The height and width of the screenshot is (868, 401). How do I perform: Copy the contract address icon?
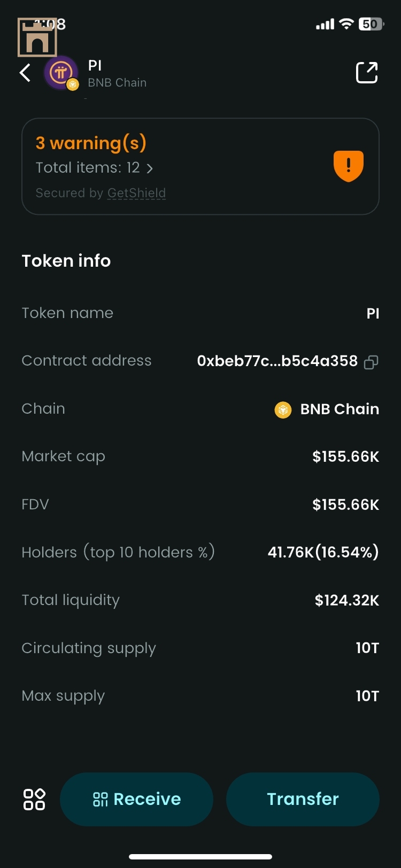click(x=371, y=362)
